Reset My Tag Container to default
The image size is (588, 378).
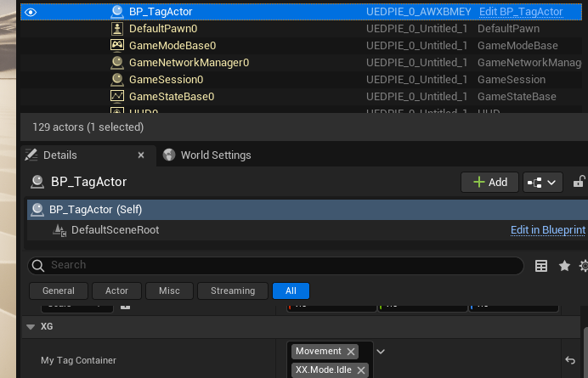click(570, 360)
